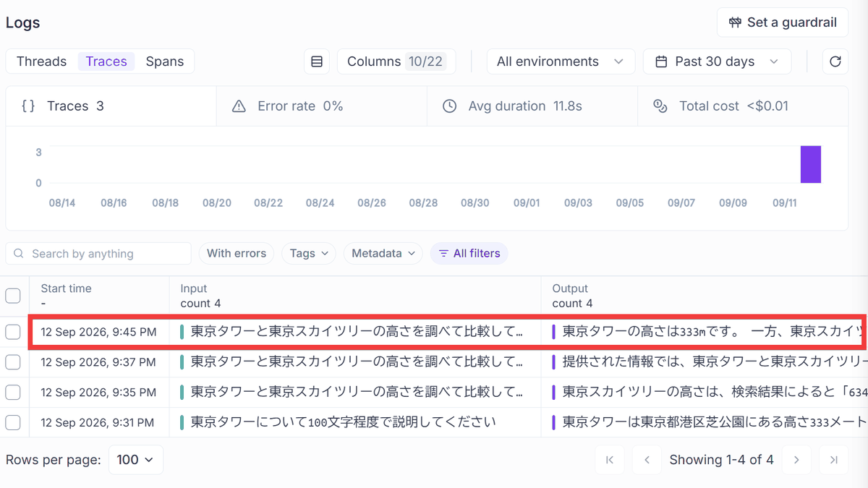Open the table layout density icon
Image resolution: width=868 pixels, height=488 pixels.
click(316, 61)
